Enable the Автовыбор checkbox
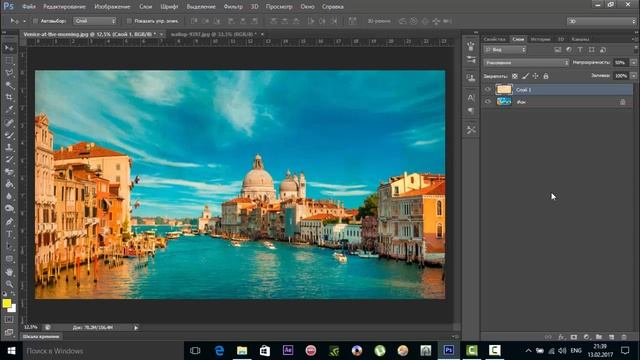Image resolution: width=640 pixels, height=360 pixels. [35, 21]
